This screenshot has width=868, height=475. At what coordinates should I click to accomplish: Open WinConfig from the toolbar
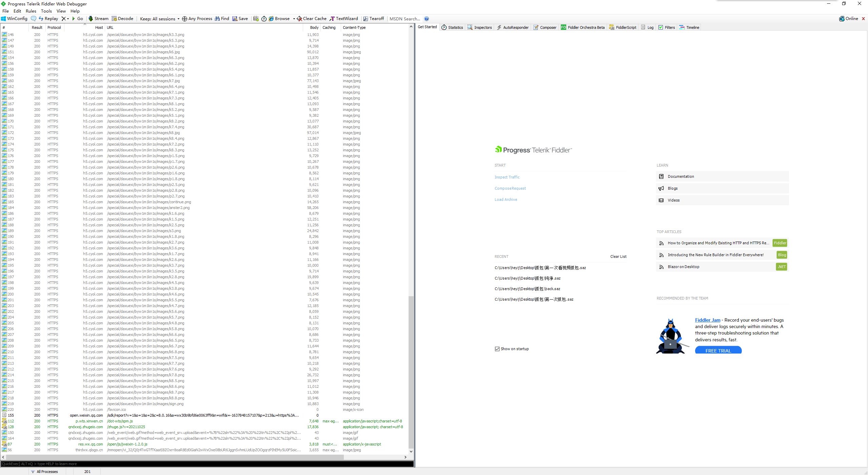tap(14, 19)
